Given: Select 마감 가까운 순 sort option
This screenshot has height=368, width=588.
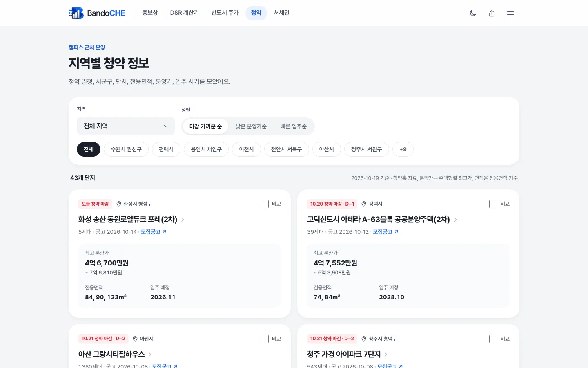Looking at the screenshot, I should pos(205,126).
